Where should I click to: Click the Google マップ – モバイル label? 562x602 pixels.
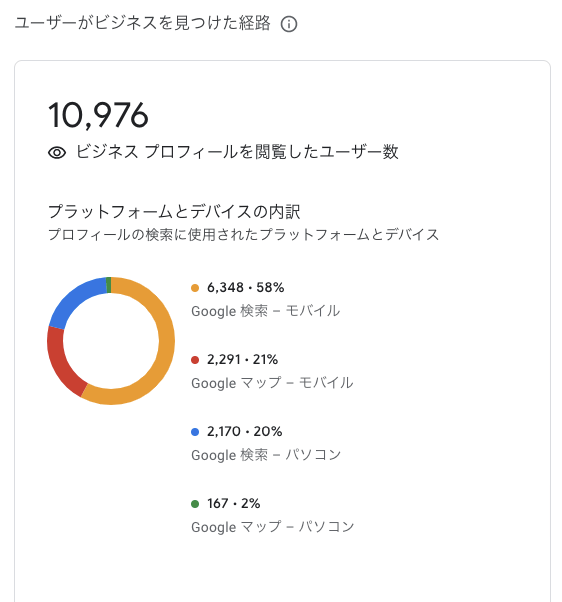click(272, 383)
